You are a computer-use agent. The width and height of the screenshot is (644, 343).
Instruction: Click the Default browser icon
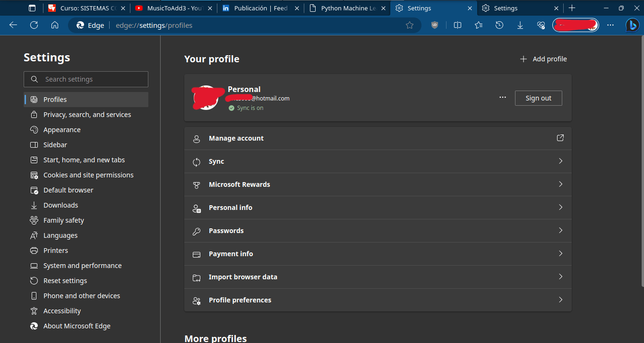pos(34,190)
